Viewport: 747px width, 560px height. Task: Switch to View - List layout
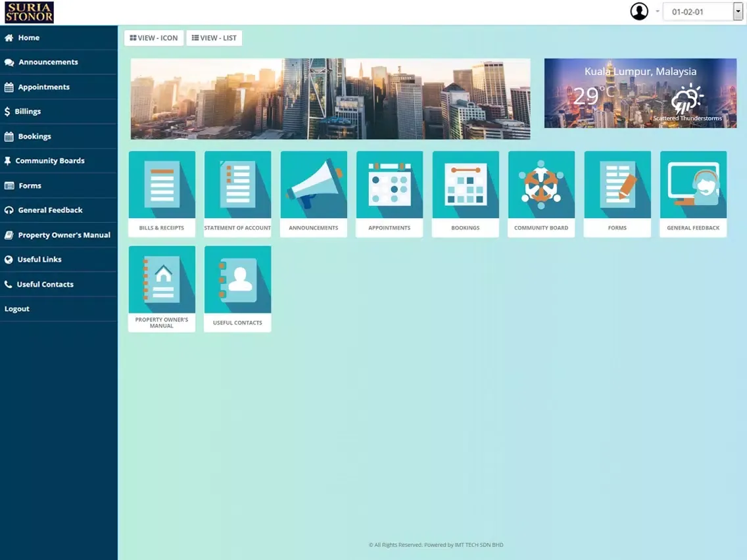point(214,38)
